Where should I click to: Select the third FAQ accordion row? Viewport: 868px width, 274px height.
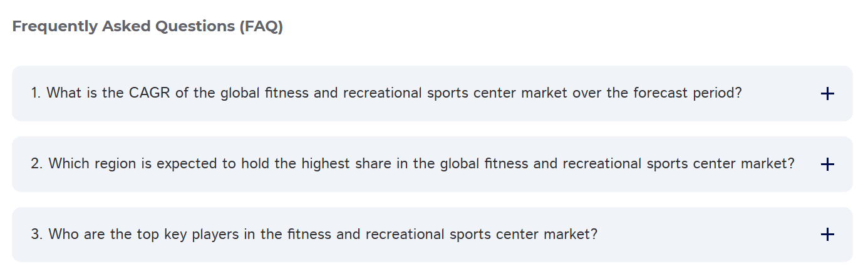coord(432,235)
